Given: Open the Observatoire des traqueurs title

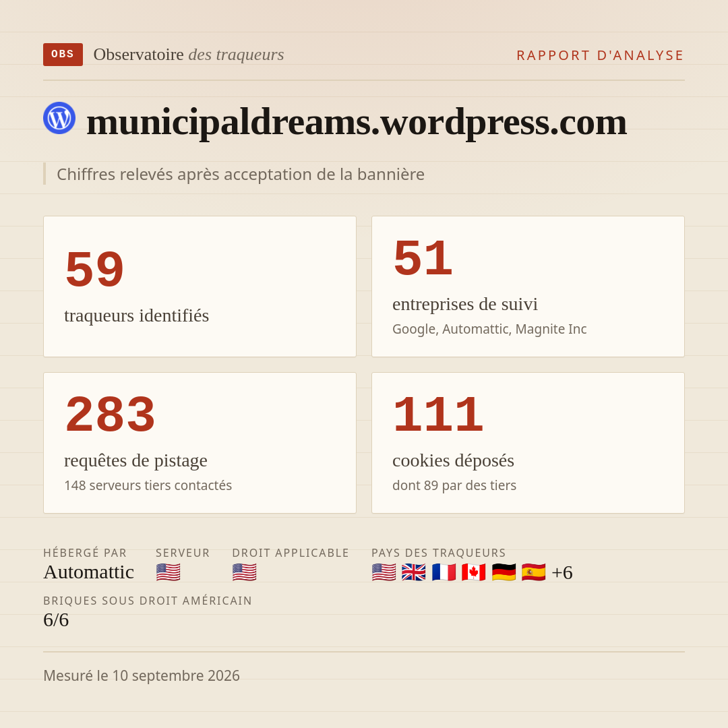Looking at the screenshot, I should pos(189,55).
